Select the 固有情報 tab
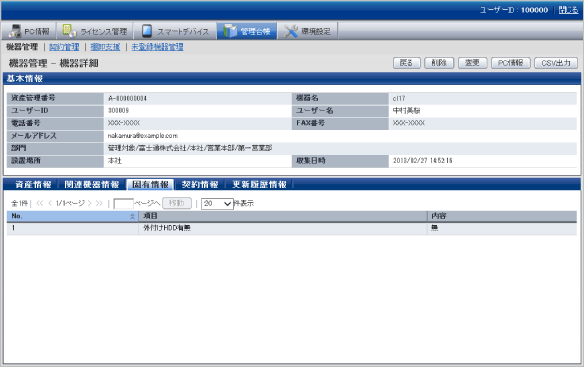Image resolution: width=584 pixels, height=367 pixels. 150,184
